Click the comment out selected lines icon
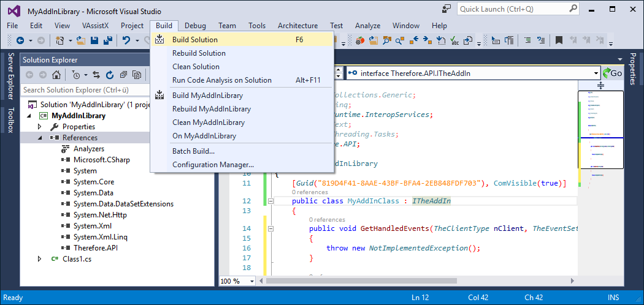This screenshot has width=644, height=305. point(527,40)
